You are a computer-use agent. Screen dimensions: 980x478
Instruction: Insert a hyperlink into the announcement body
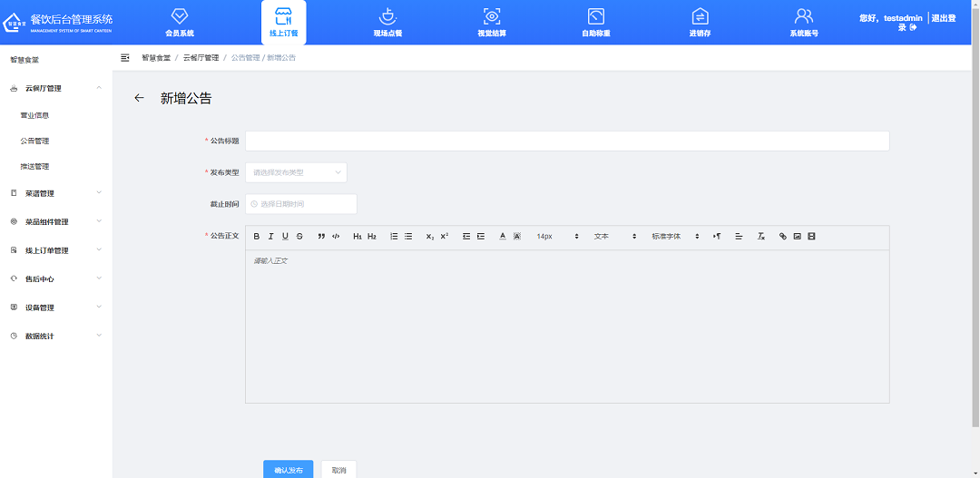783,236
